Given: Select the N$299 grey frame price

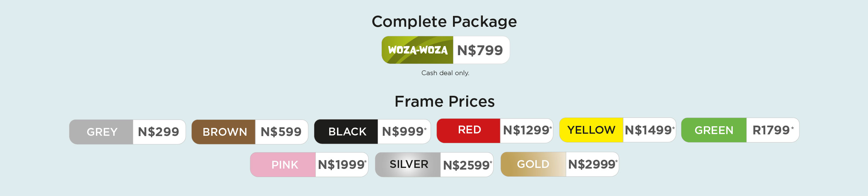Looking at the screenshot, I should 159,132.
